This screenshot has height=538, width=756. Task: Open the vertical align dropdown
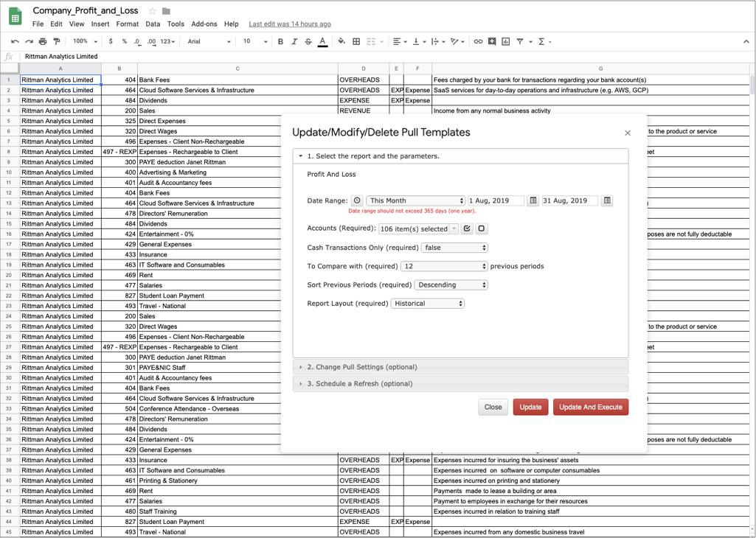[x=418, y=42]
